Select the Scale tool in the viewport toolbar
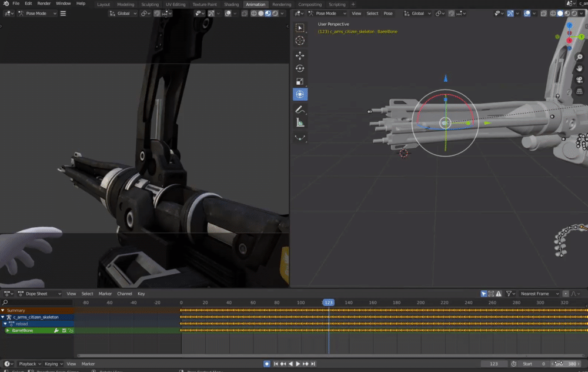Viewport: 588px width, 372px height. (x=300, y=81)
